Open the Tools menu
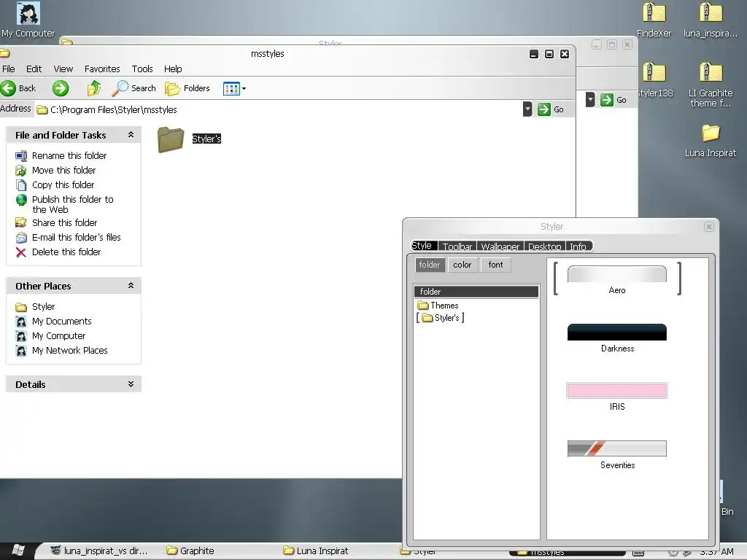Image resolution: width=747 pixels, height=560 pixels. click(x=142, y=69)
